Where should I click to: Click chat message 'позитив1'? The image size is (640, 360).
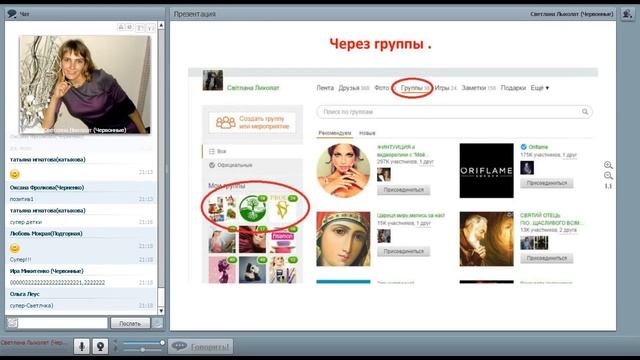point(22,199)
